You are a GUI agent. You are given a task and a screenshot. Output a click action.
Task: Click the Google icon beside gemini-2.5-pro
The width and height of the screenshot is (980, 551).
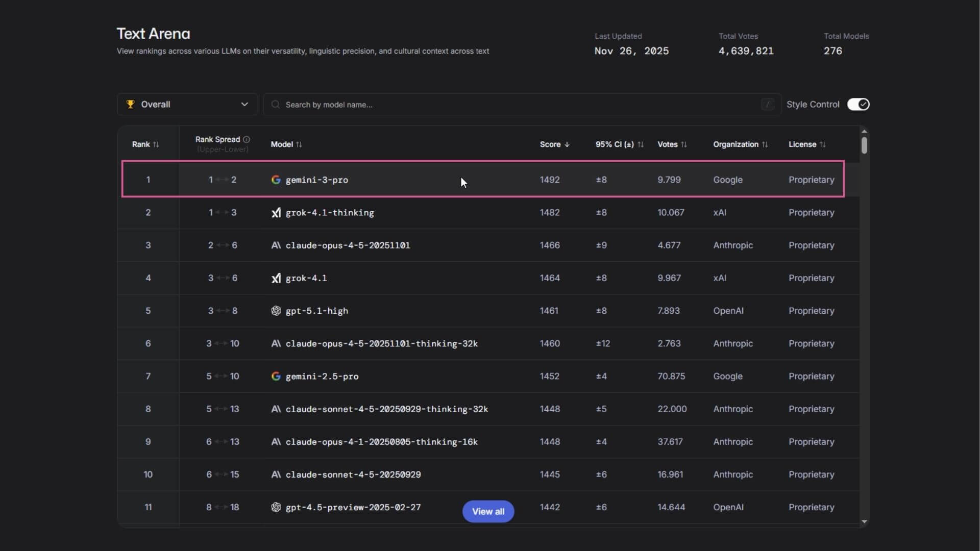click(x=276, y=377)
